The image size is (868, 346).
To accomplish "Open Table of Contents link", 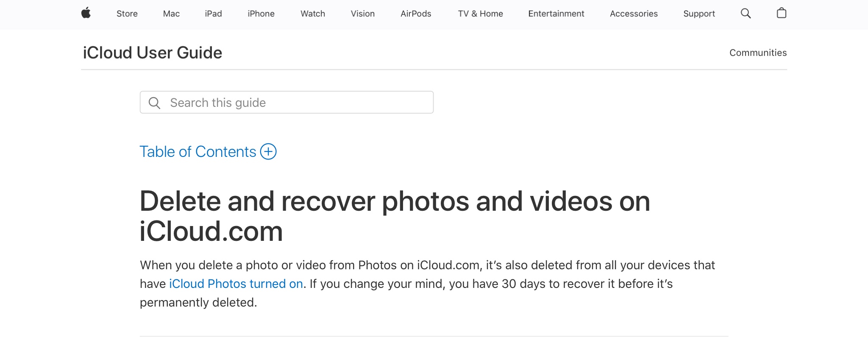I will 198,151.
